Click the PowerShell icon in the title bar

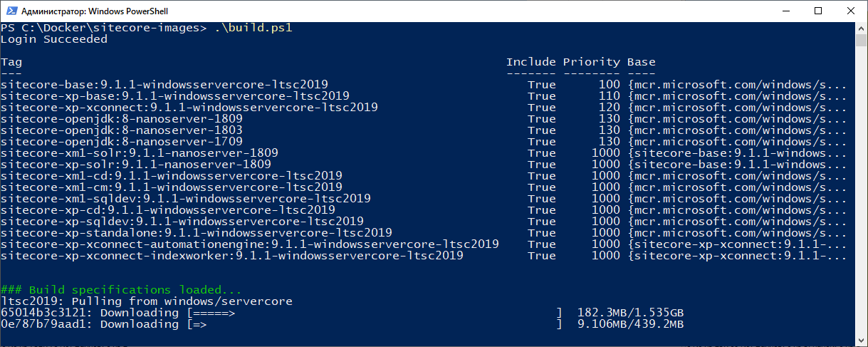(x=11, y=11)
